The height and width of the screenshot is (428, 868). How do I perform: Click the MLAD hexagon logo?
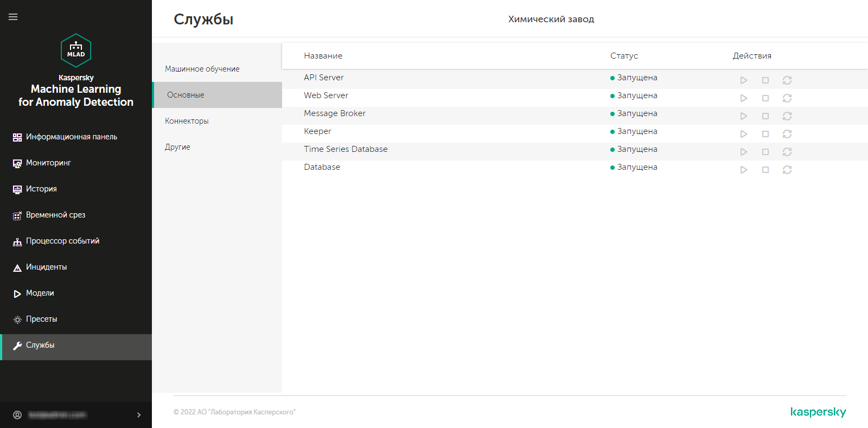(x=76, y=50)
